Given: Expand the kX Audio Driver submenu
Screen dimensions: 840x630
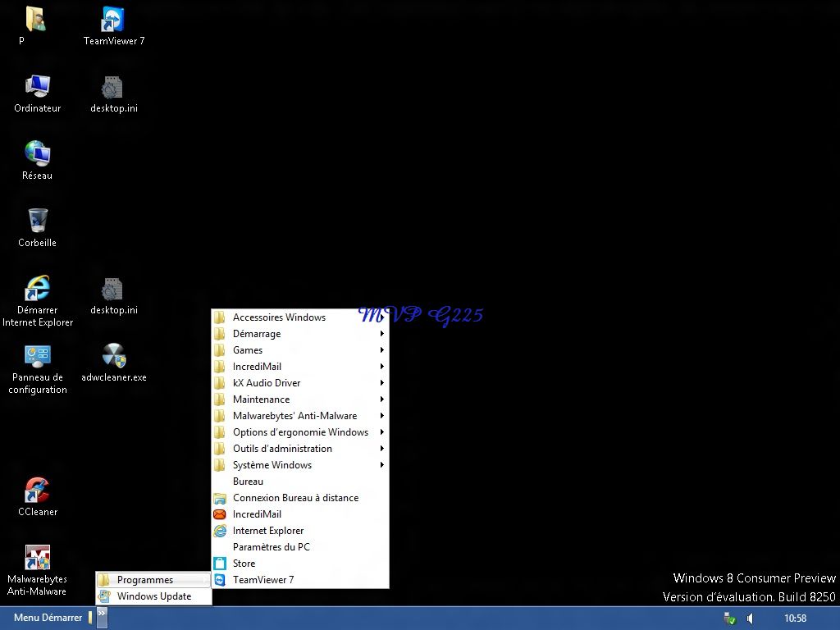Looking at the screenshot, I should coord(267,383).
